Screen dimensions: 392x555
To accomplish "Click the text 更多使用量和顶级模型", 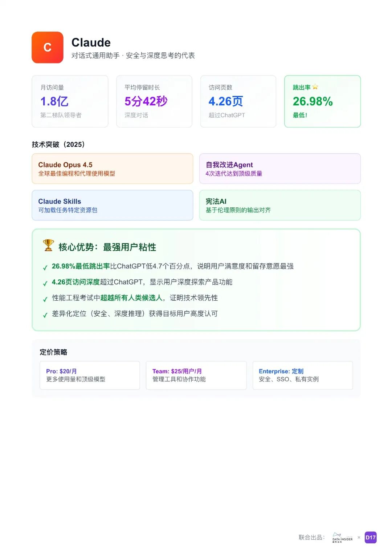I will (76, 379).
